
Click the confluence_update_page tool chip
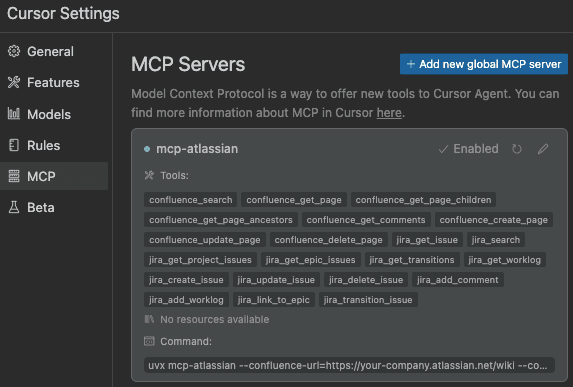pyautogui.click(x=205, y=240)
